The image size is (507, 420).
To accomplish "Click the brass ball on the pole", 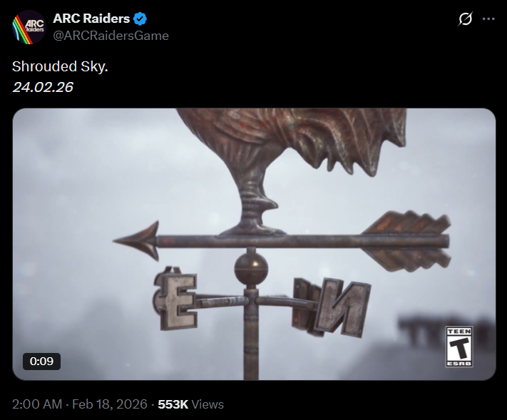I will pyautogui.click(x=251, y=269).
